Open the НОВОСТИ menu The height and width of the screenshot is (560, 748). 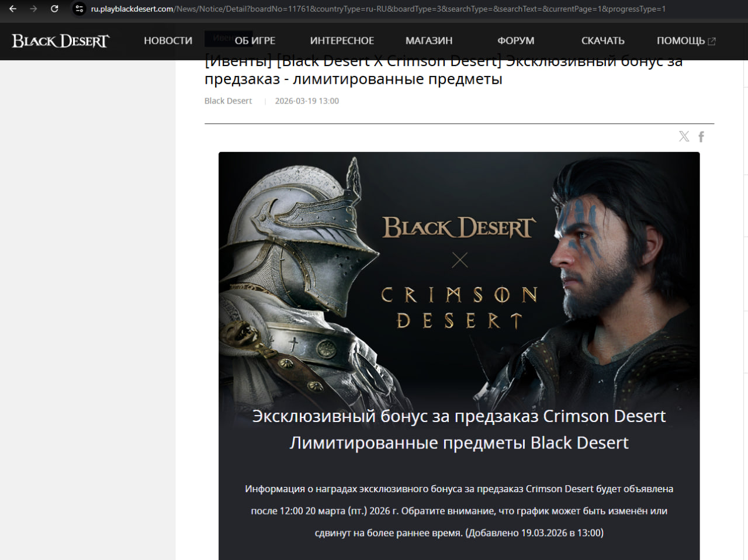(168, 41)
